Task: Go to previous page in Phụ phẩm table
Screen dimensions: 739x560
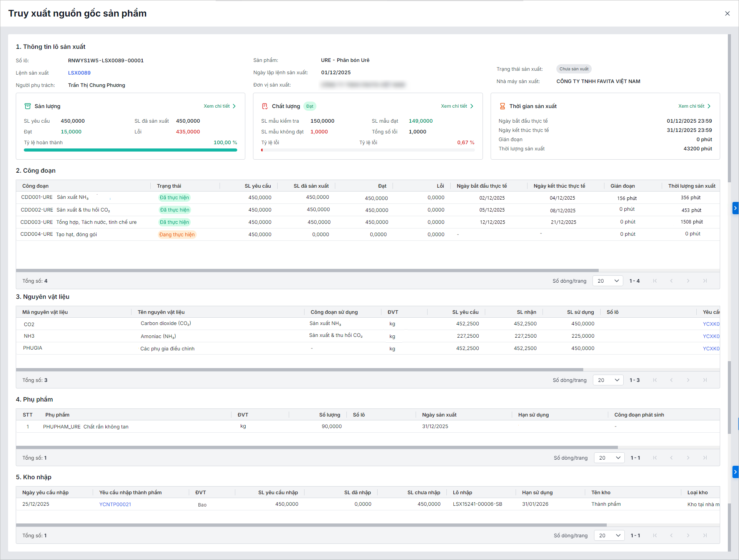Action: [671, 458]
